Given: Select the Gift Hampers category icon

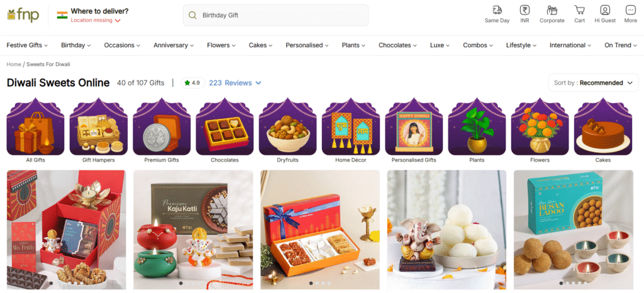Looking at the screenshot, I should click(x=99, y=126).
